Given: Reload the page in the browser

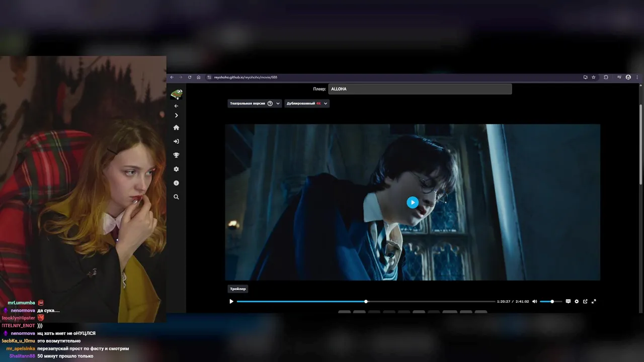Looking at the screenshot, I should [190, 77].
